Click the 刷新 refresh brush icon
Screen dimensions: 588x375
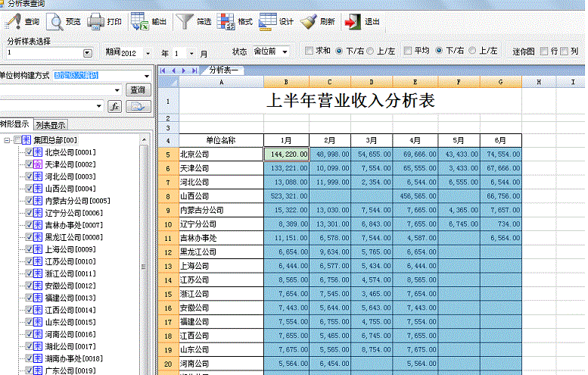308,21
